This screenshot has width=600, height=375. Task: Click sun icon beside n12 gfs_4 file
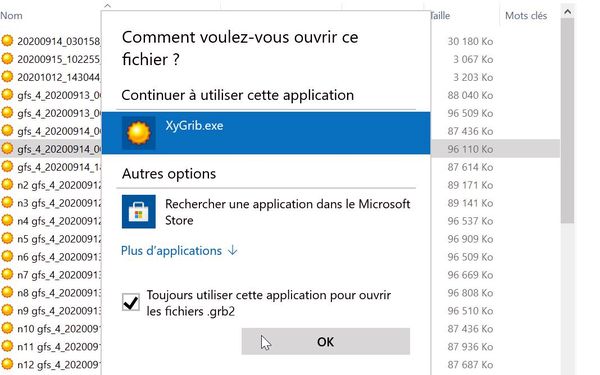[7, 364]
